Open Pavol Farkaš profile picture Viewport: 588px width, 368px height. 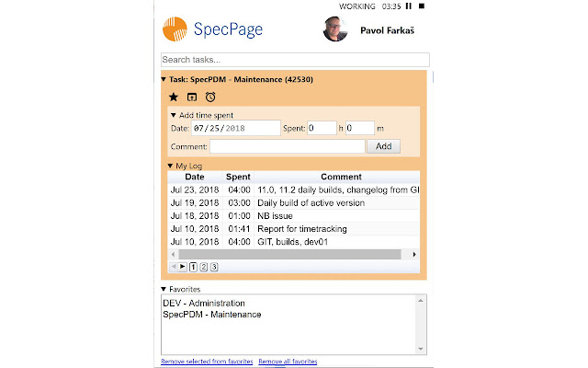point(334,29)
